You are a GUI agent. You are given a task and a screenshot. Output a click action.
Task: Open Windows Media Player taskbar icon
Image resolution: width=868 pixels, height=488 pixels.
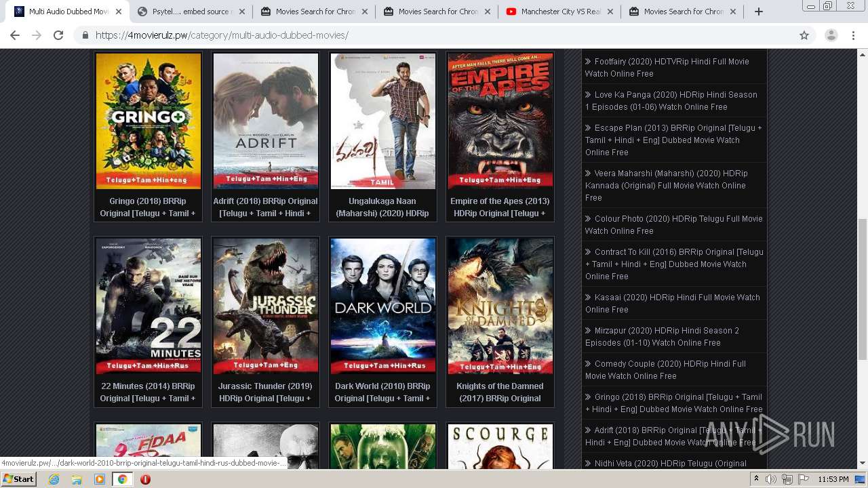coord(100,479)
